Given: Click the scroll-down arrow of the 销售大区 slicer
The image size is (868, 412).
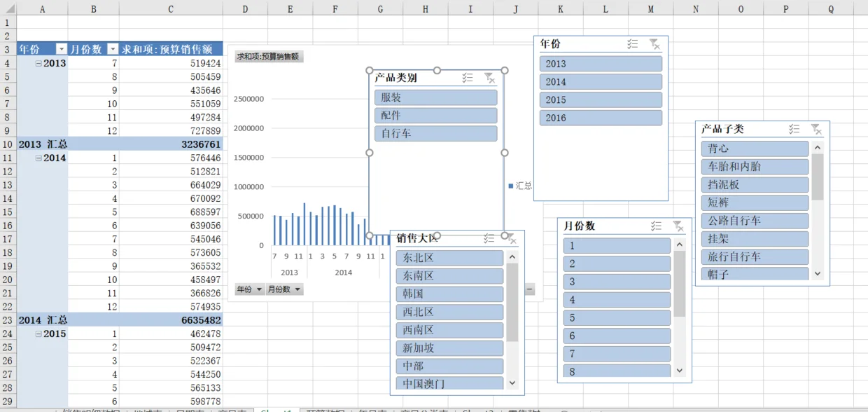Looking at the screenshot, I should click(512, 383).
